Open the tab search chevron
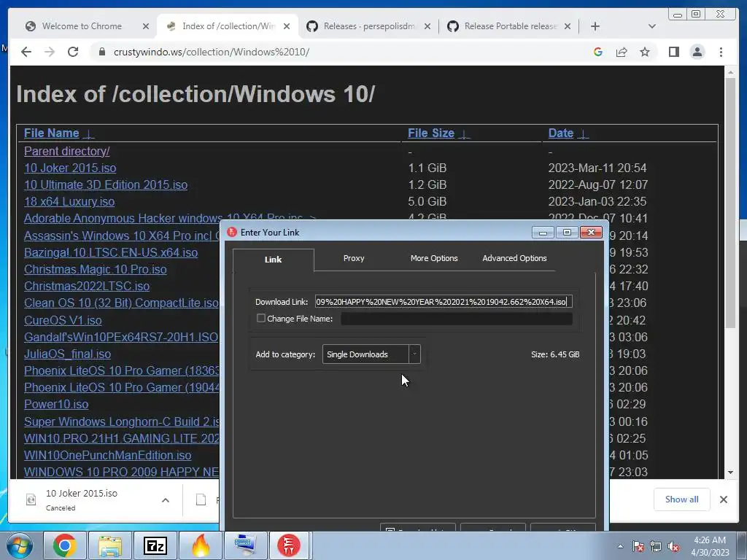The width and height of the screenshot is (747, 560). (652, 26)
